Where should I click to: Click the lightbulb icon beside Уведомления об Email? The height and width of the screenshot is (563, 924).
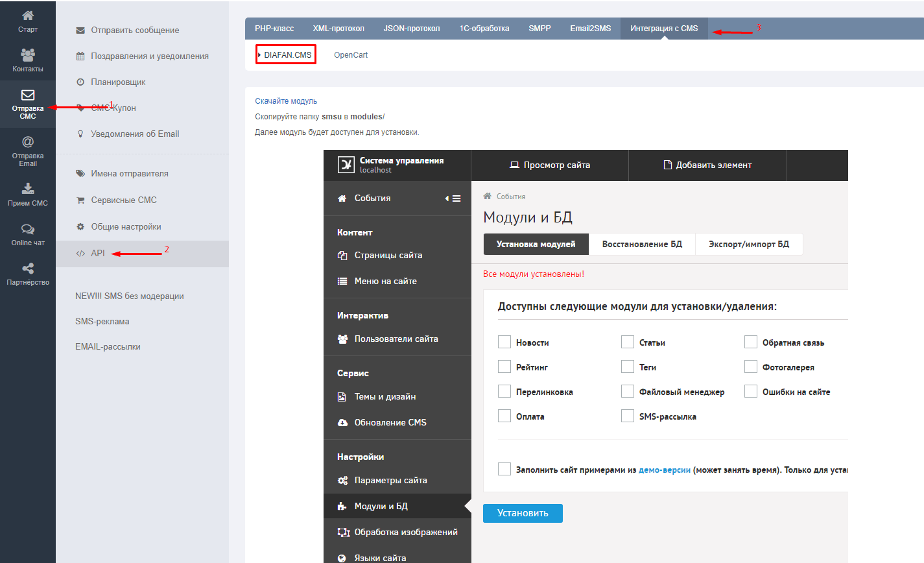point(80,134)
